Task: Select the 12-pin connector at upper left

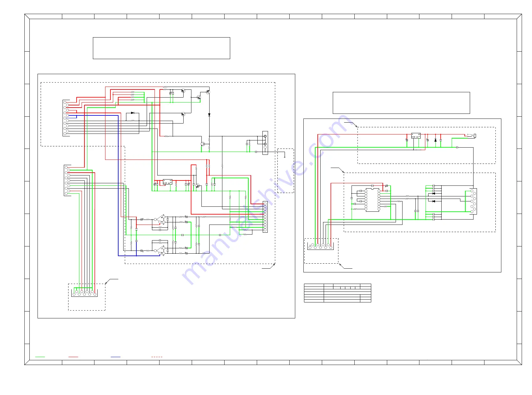Action: (66, 118)
